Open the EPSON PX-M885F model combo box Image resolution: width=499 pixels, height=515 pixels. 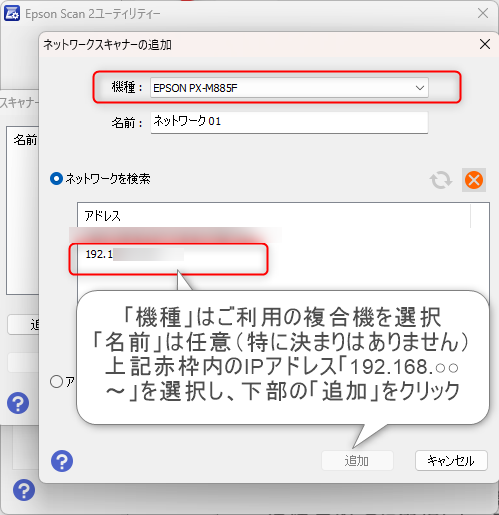click(x=289, y=88)
